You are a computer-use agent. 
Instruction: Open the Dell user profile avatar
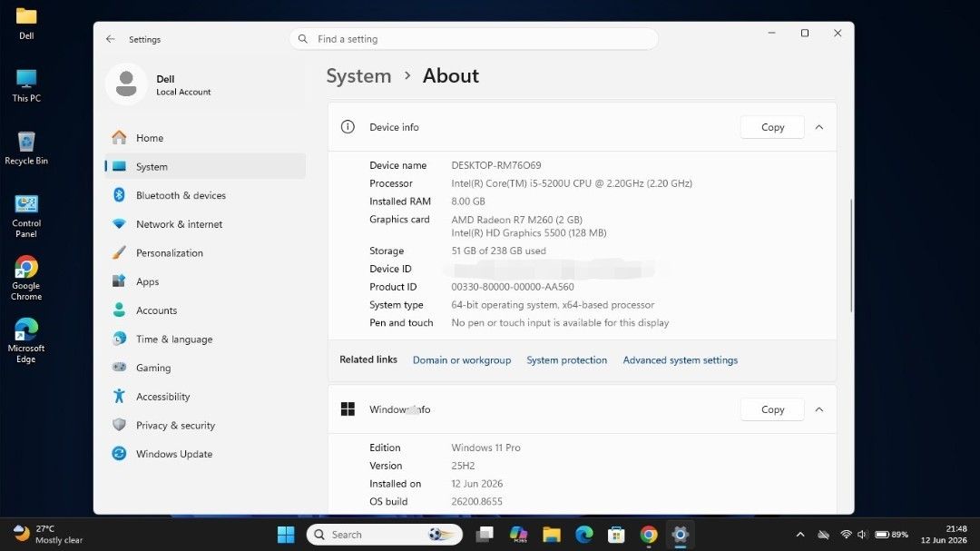click(126, 84)
